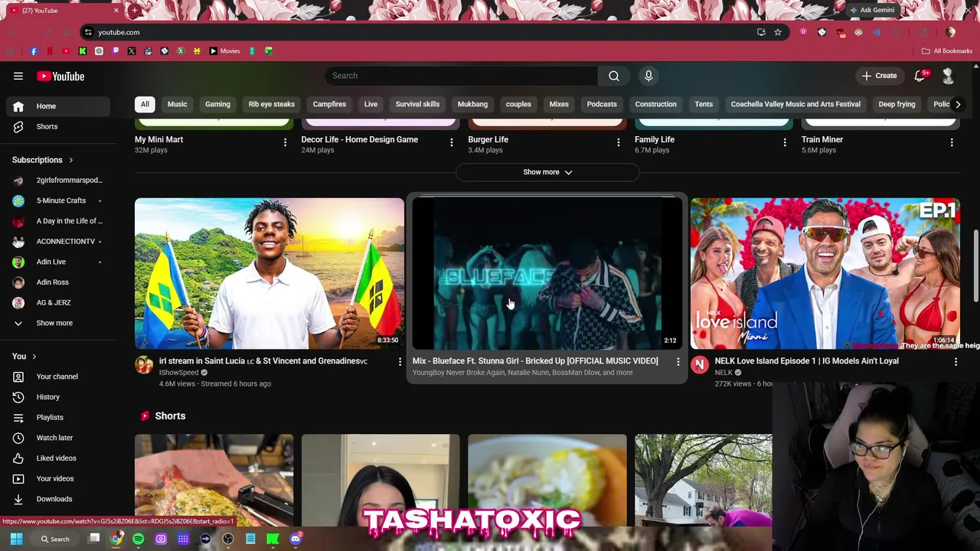Open the Movies bookmark
This screenshot has width=980, height=551.
pos(225,51)
